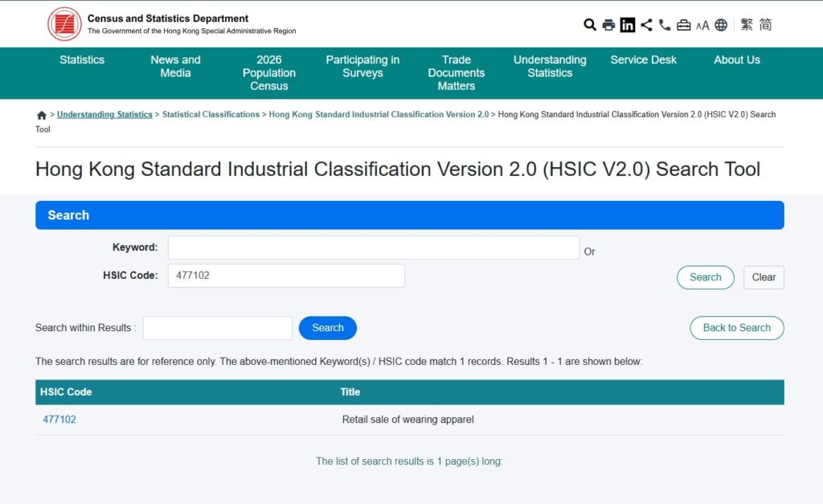Click the print page icon

pos(608,25)
